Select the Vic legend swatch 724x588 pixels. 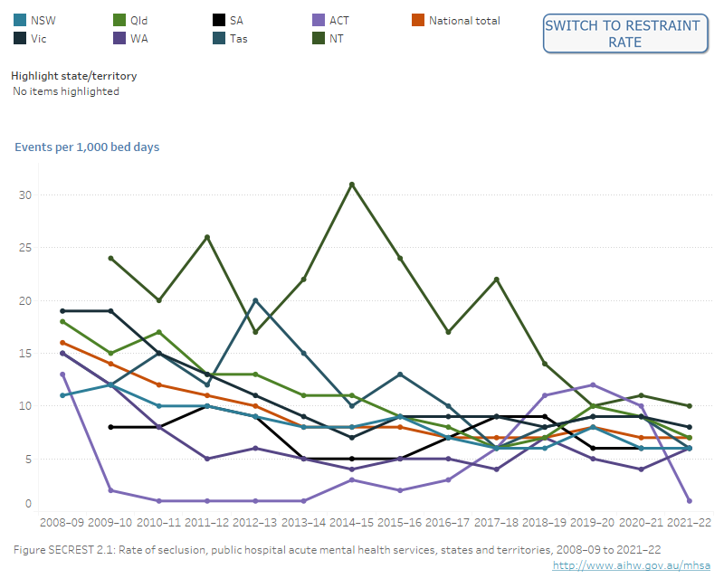pyautogui.click(x=20, y=39)
